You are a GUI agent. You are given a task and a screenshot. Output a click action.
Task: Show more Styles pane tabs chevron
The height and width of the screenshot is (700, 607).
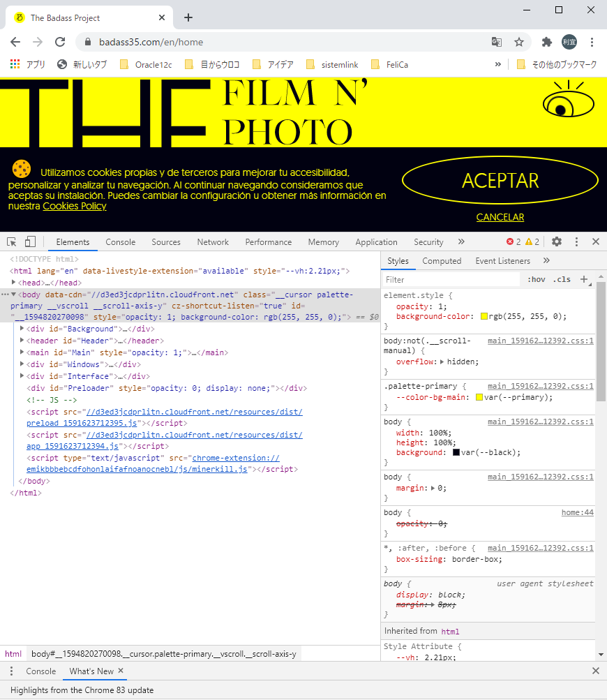[x=546, y=260]
